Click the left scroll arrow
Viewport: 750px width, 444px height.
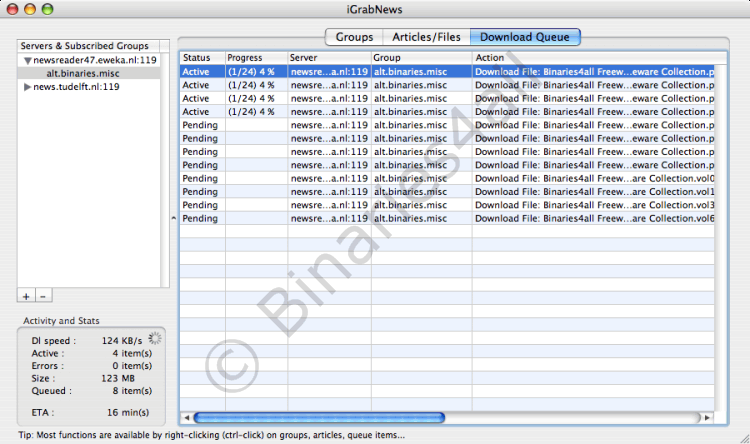pos(187,418)
